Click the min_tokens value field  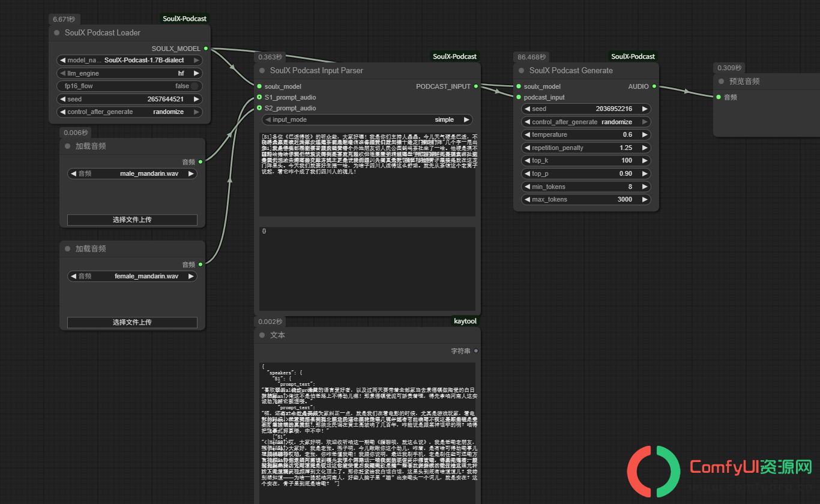[586, 187]
